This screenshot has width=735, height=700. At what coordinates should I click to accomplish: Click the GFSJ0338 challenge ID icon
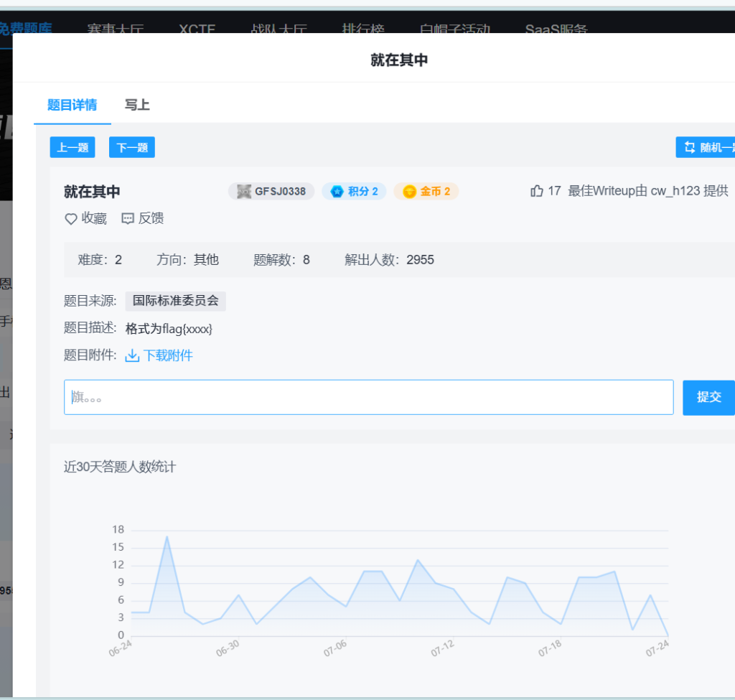(x=244, y=192)
